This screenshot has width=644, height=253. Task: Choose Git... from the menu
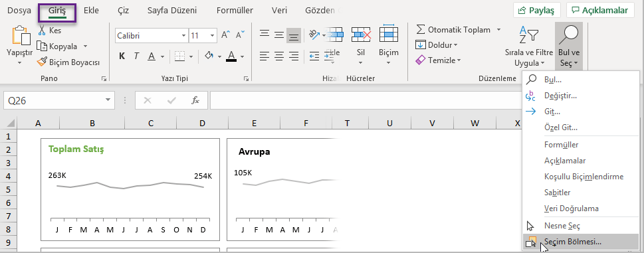581,112
